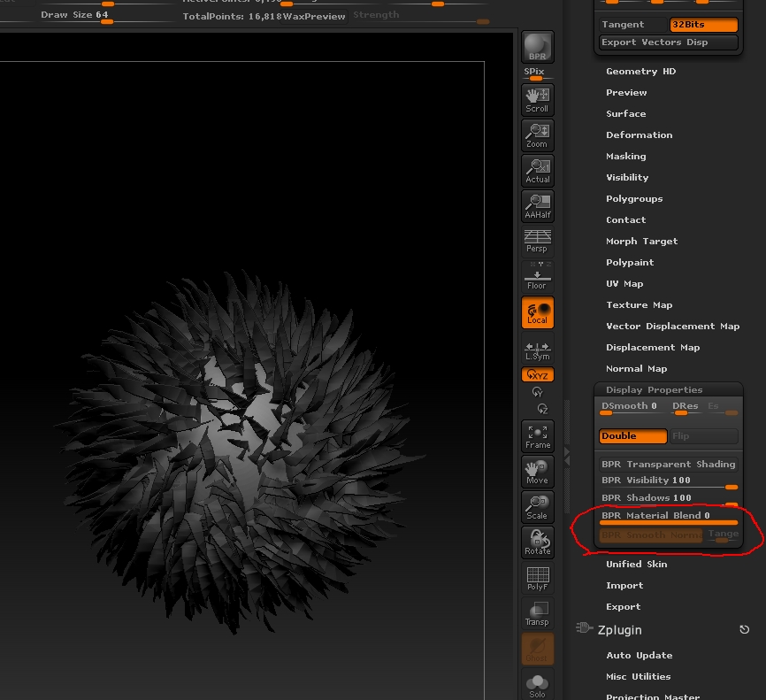766x700 pixels.
Task: Toggle BPR Smooth Normals
Action: pos(651,535)
